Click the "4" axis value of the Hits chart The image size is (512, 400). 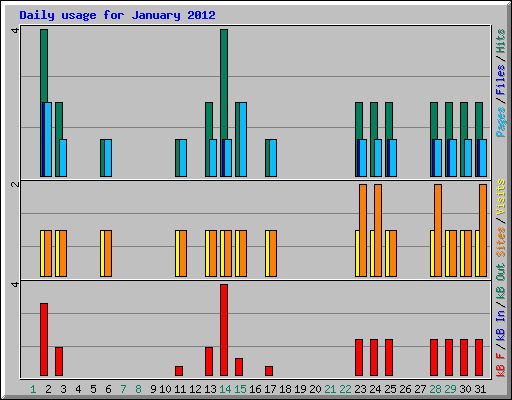click(x=15, y=30)
